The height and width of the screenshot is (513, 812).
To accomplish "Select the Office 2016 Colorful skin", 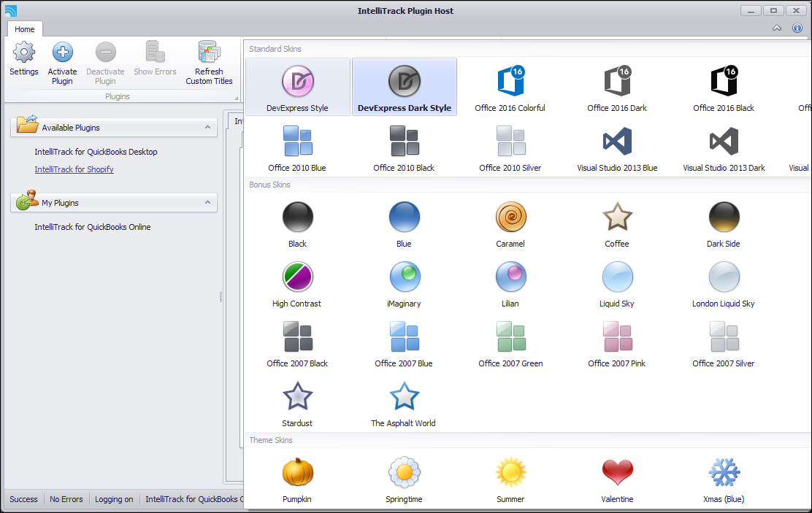I will point(510,86).
